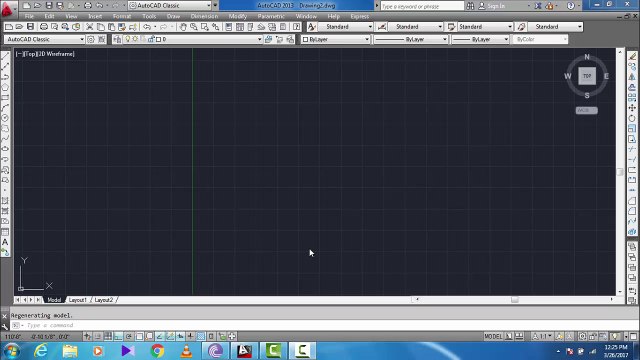640x360 pixels.
Task: Select the Polygon draw tool
Action: click(x=5, y=87)
